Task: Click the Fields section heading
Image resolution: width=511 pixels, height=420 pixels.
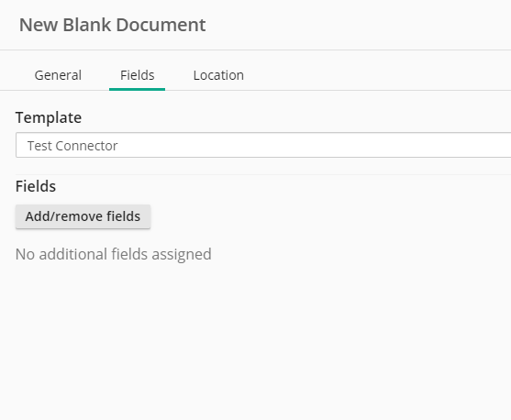Action: (x=36, y=186)
